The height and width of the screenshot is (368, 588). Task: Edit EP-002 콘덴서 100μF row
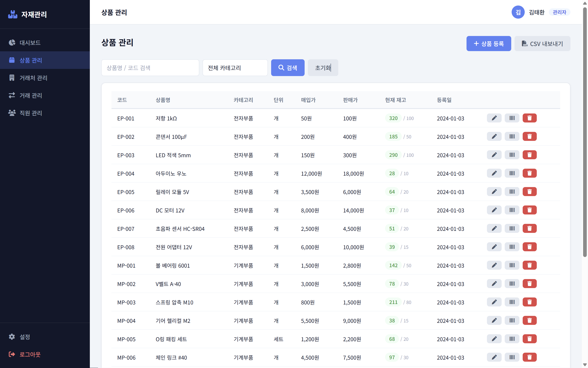494,137
